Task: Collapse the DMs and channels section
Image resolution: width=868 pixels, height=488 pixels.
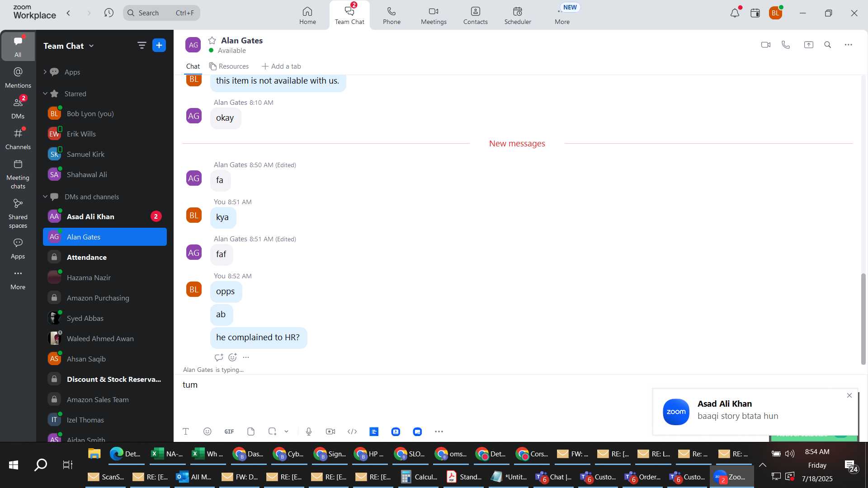Action: point(45,197)
